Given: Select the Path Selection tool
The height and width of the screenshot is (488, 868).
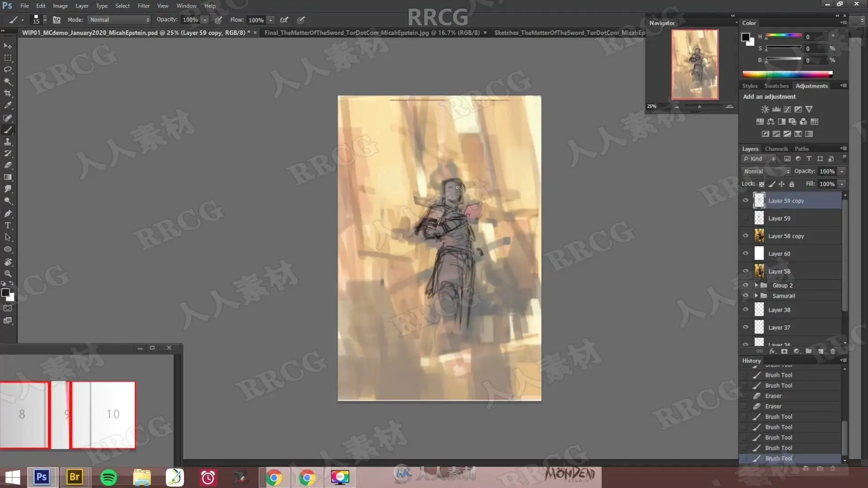Looking at the screenshot, I should click(8, 237).
